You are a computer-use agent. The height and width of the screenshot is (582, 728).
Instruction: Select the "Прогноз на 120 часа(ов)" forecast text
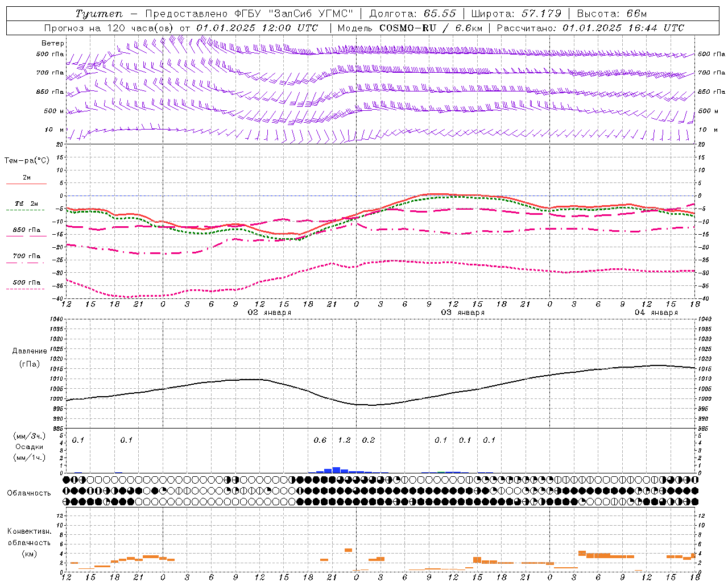(110, 28)
